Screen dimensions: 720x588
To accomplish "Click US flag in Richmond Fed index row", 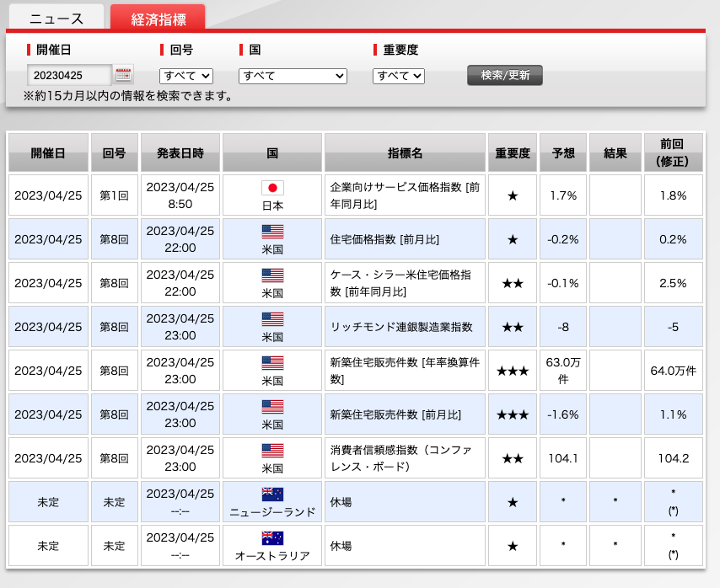I will tap(272, 319).
